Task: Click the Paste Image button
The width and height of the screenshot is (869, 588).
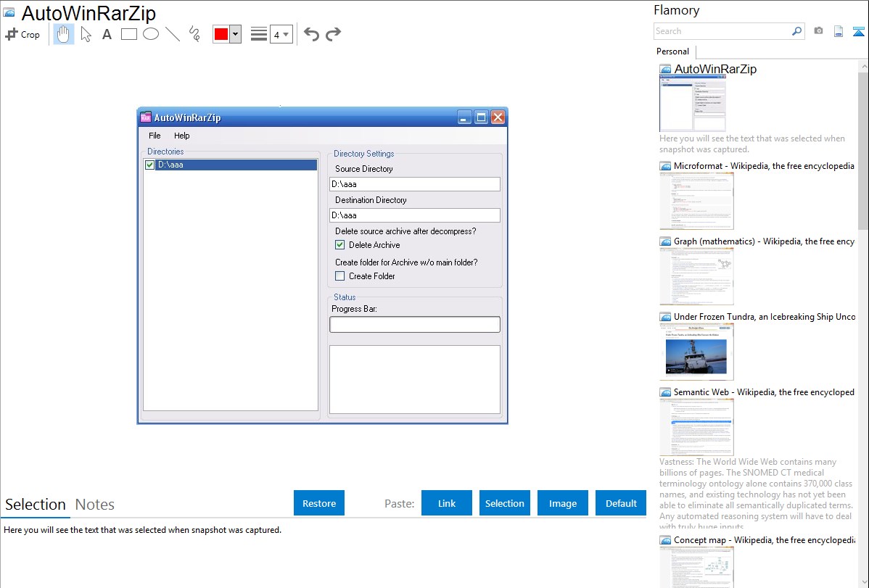Action: pyautogui.click(x=562, y=503)
